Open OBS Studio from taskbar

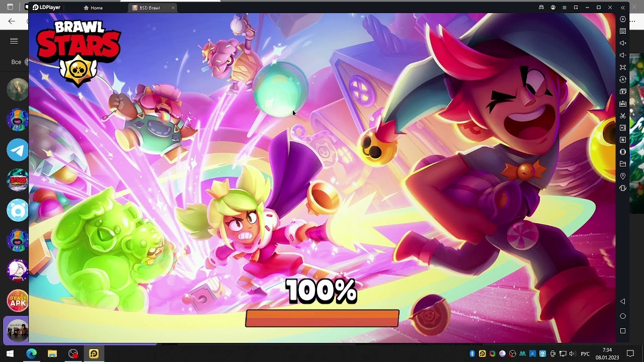coord(73,353)
